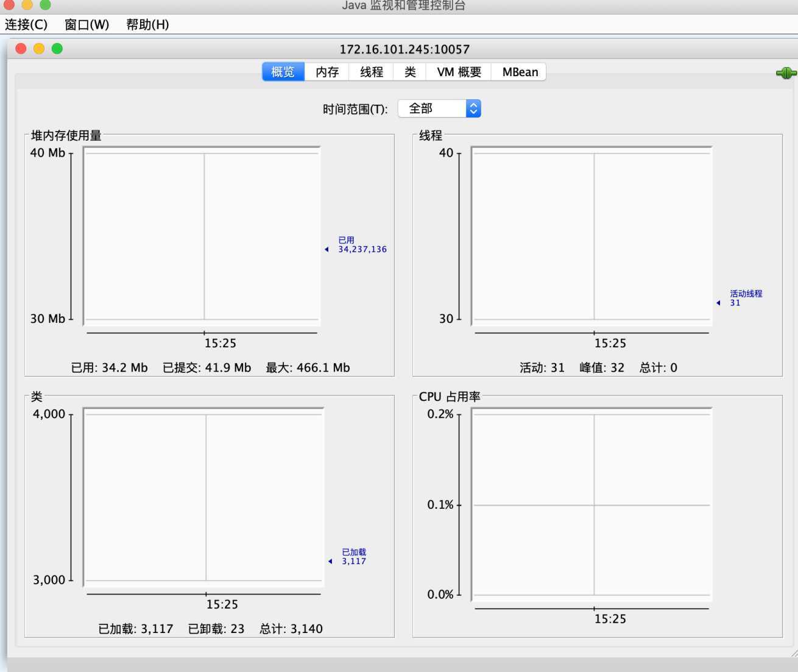The width and height of the screenshot is (798, 672).
Task: Click the 峰值: 32 text
Action: (602, 368)
